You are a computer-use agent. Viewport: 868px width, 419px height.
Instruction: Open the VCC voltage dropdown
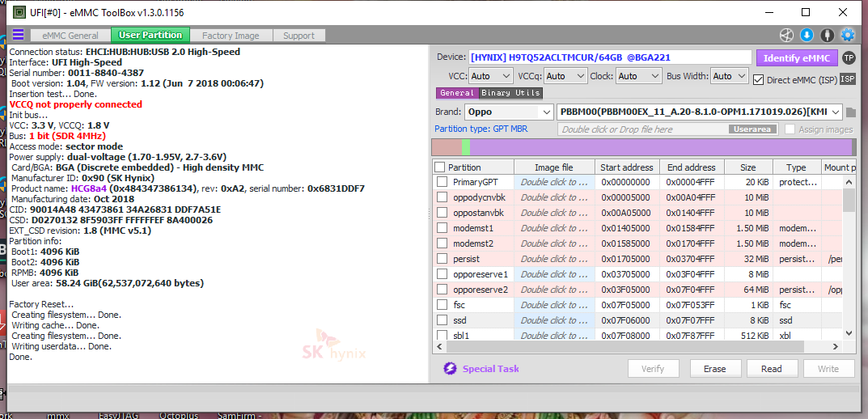click(x=491, y=76)
